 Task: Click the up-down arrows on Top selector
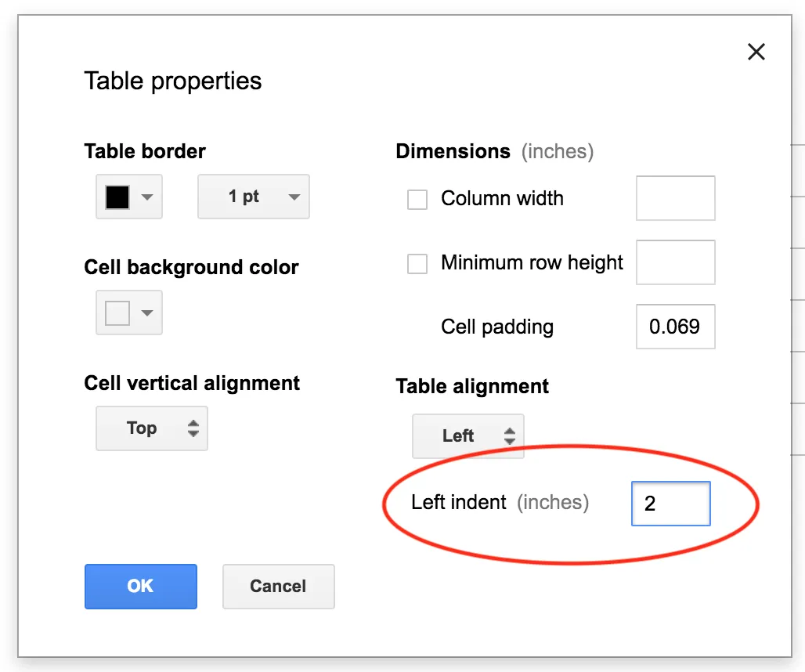193,428
